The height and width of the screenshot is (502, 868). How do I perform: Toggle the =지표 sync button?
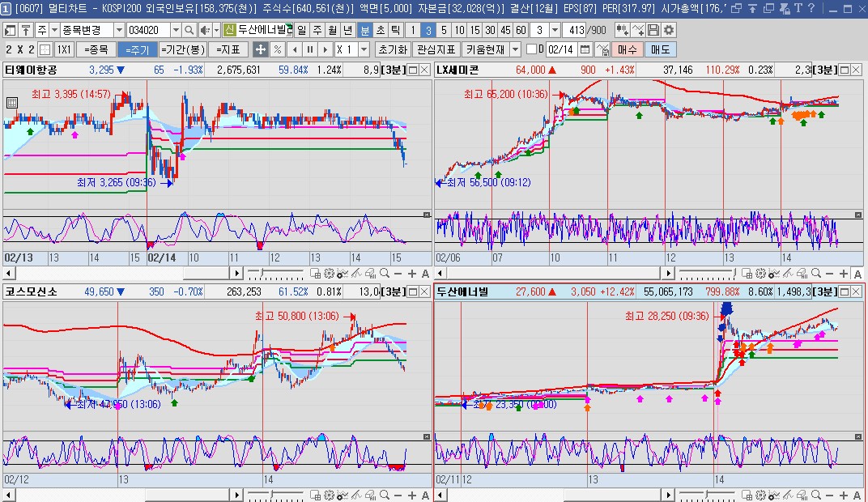tap(228, 49)
